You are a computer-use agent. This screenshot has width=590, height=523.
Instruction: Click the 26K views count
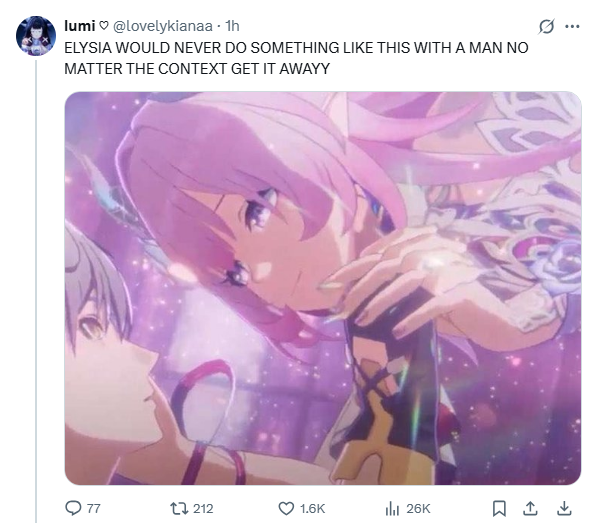click(418, 509)
